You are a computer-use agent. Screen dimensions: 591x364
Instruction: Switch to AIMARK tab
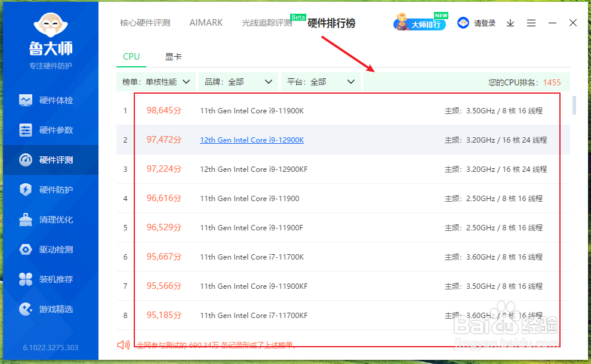point(206,23)
